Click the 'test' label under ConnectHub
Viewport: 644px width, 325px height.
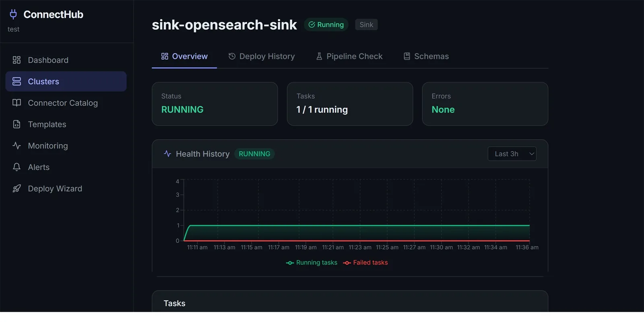tap(13, 29)
